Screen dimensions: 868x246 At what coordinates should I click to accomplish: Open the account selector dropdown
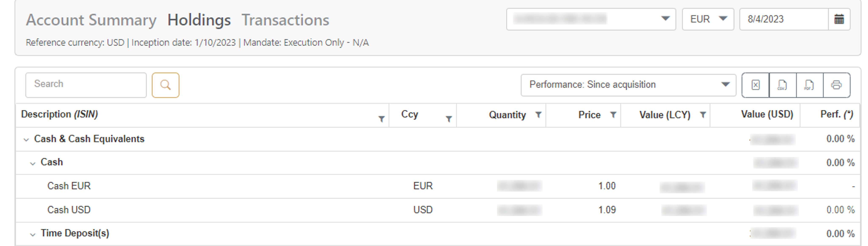[x=591, y=19]
